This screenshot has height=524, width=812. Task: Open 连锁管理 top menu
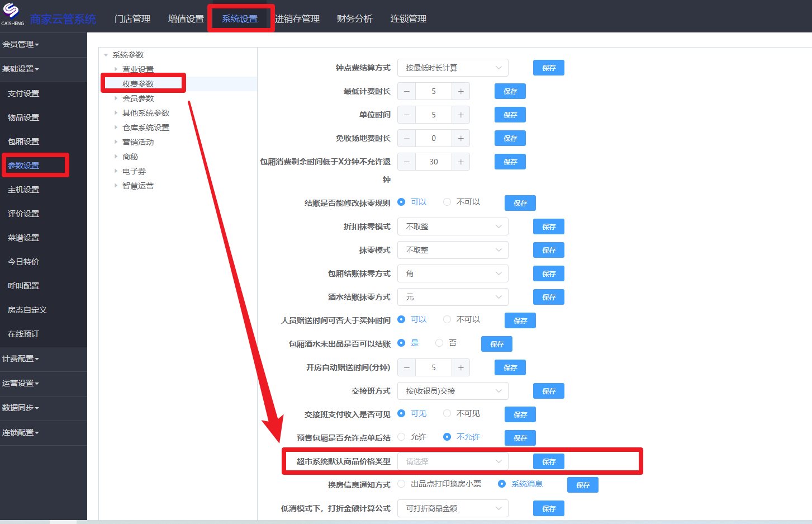[x=409, y=19]
